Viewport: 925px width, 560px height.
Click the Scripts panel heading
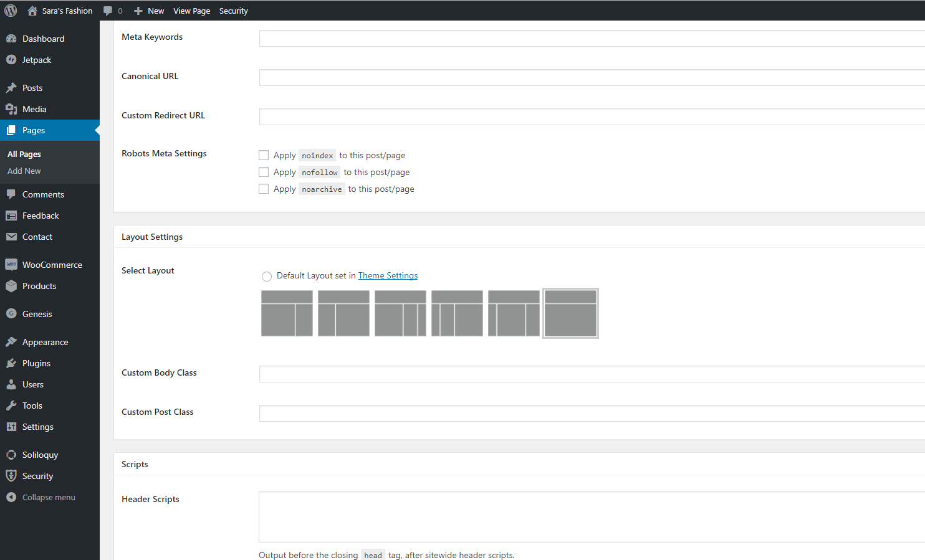135,464
